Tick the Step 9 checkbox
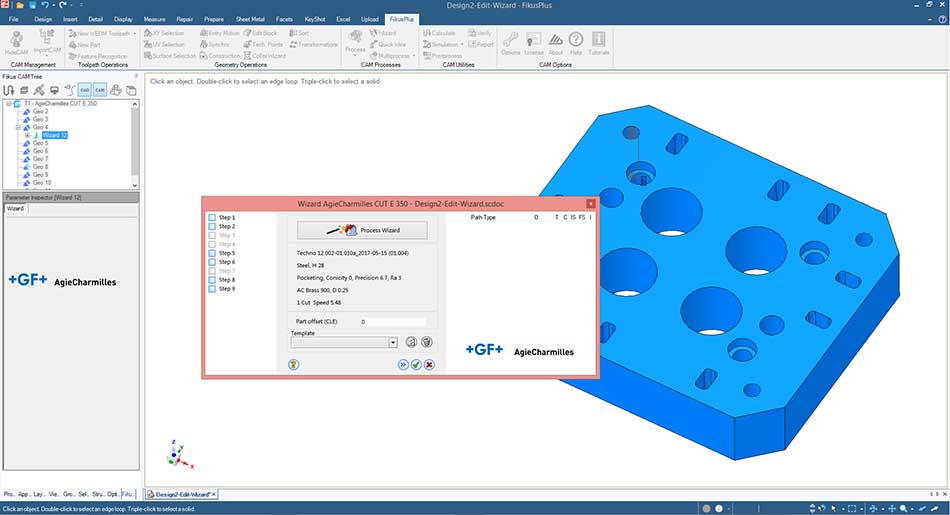This screenshot has height=515, width=950. pos(211,289)
